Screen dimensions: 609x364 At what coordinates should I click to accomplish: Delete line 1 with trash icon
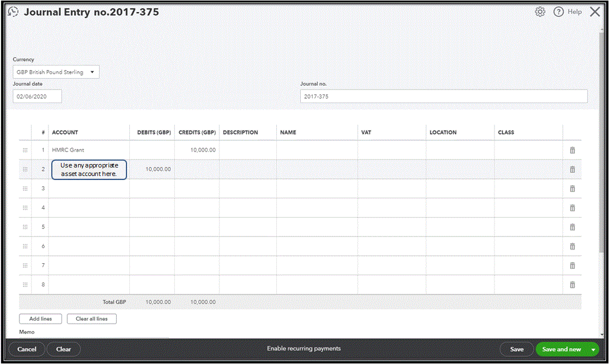pyautogui.click(x=572, y=150)
